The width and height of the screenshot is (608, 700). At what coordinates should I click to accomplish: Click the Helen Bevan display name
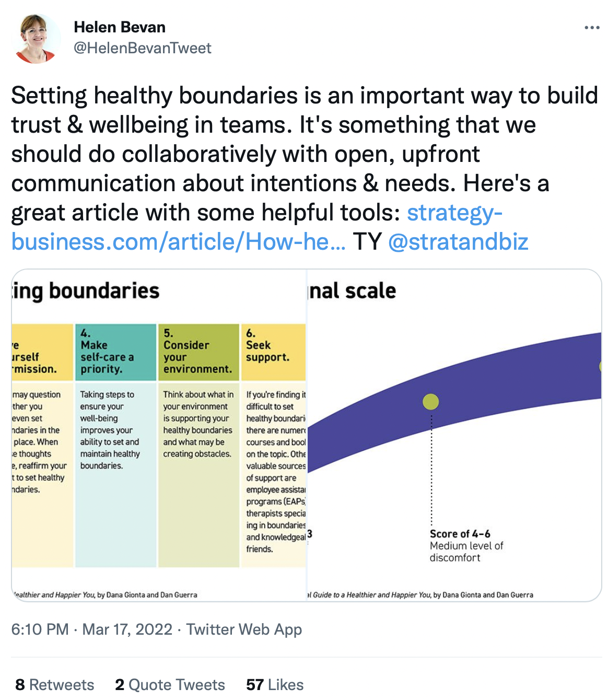click(120, 27)
